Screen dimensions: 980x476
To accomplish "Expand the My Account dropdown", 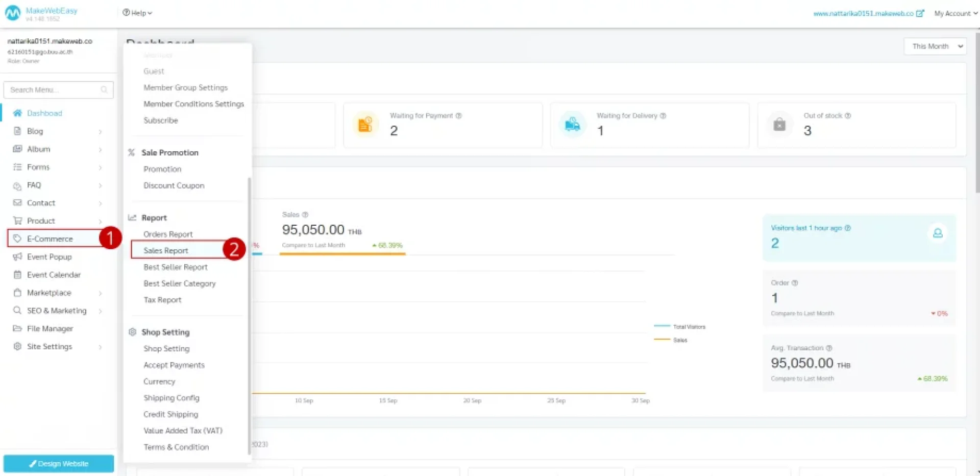I will click(x=955, y=14).
